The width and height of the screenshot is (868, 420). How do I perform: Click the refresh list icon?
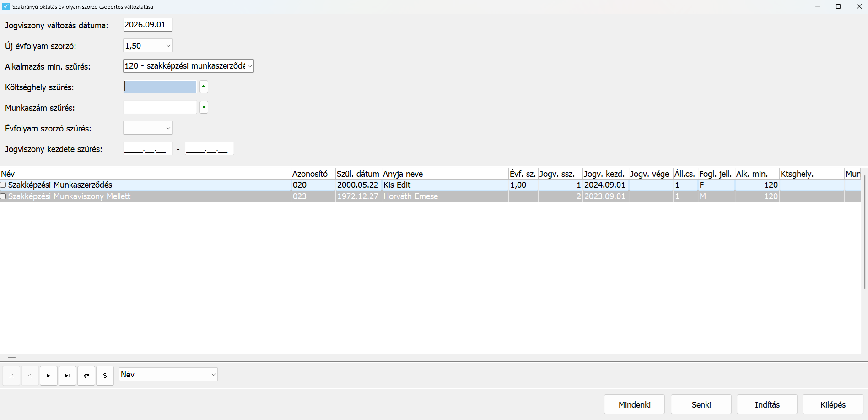click(86, 376)
